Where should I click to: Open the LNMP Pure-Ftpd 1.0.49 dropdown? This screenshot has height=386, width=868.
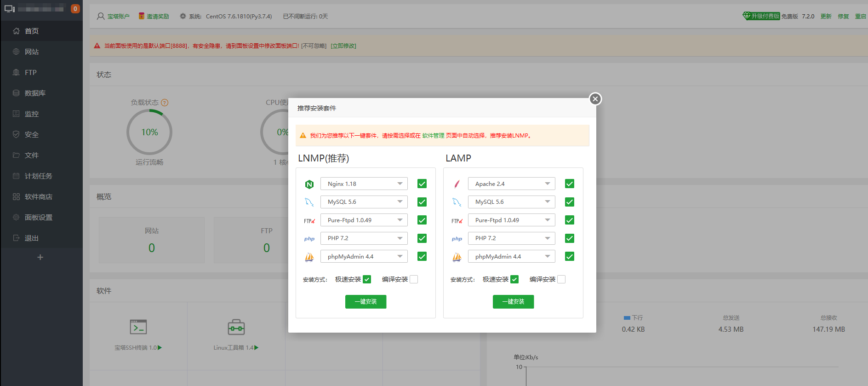(364, 220)
